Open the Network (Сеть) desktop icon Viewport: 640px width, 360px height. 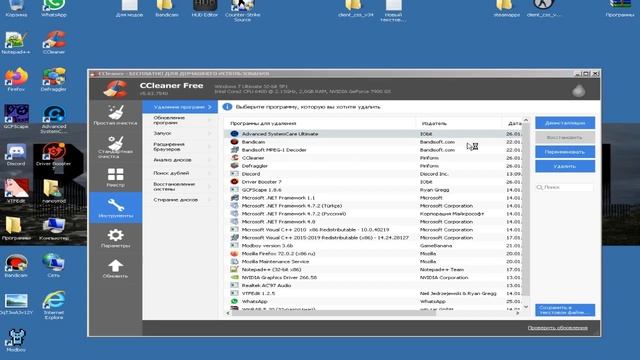click(x=53, y=265)
